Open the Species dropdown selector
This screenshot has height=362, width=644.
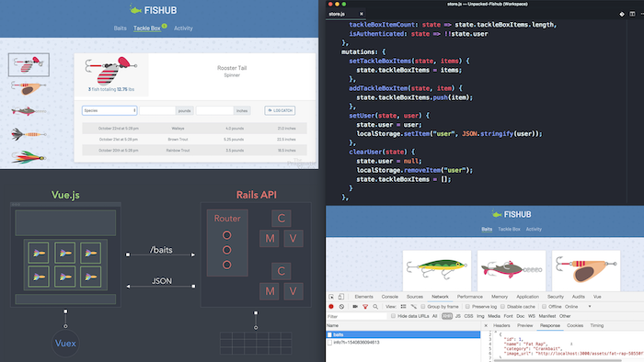pyautogui.click(x=109, y=110)
